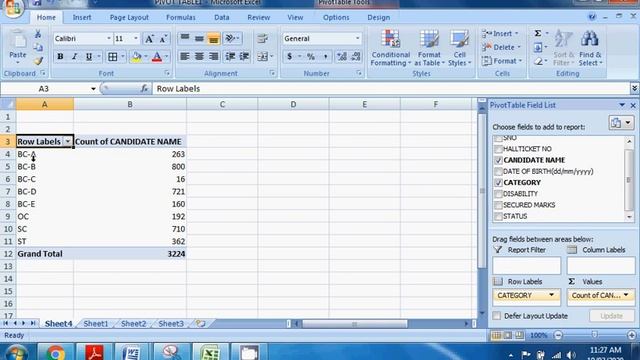This screenshot has height=360, width=640.
Task: Open the font name dropdown
Action: pyautogui.click(x=109, y=39)
